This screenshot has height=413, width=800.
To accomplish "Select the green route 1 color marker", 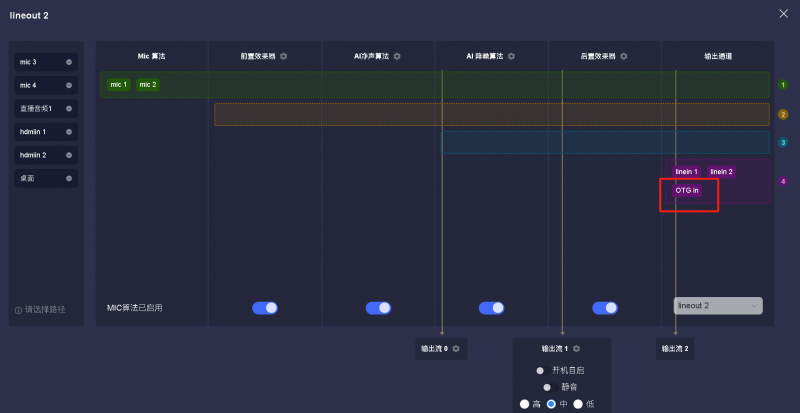I will 783,85.
